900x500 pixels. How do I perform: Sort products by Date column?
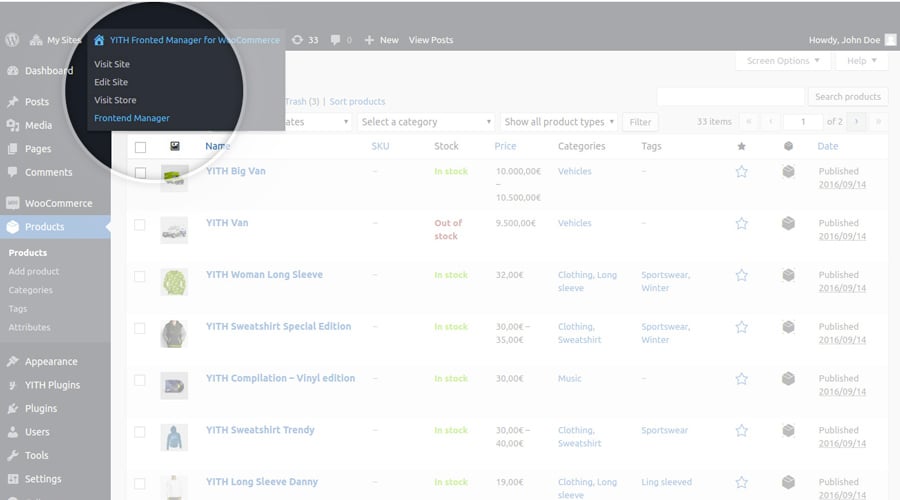coord(828,146)
